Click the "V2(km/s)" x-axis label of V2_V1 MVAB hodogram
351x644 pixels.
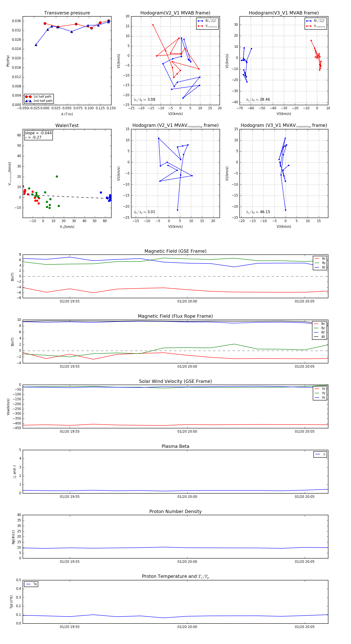tap(175, 114)
